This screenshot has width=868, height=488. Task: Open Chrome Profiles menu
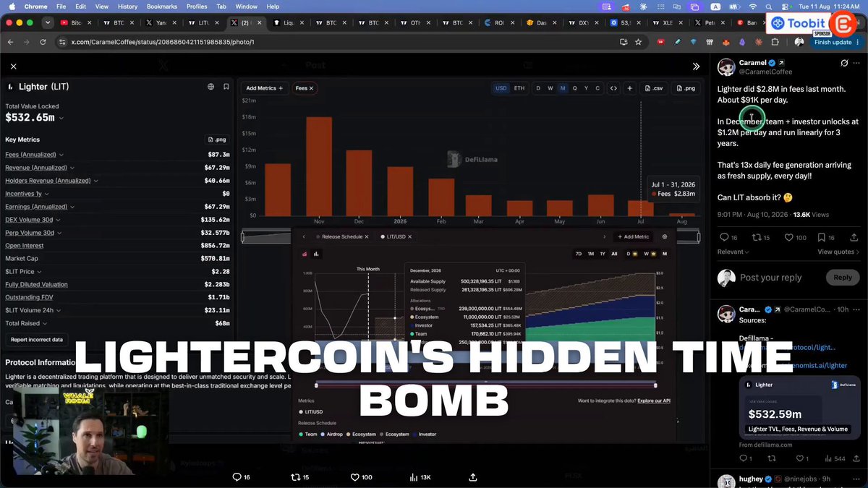[x=196, y=7]
